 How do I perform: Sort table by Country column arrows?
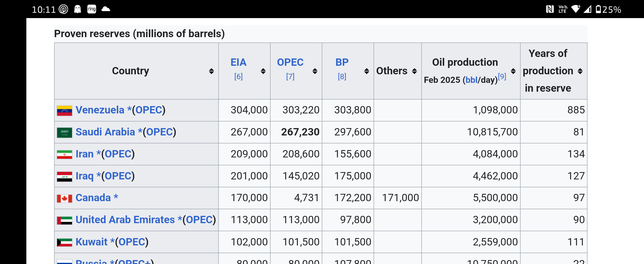(211, 71)
